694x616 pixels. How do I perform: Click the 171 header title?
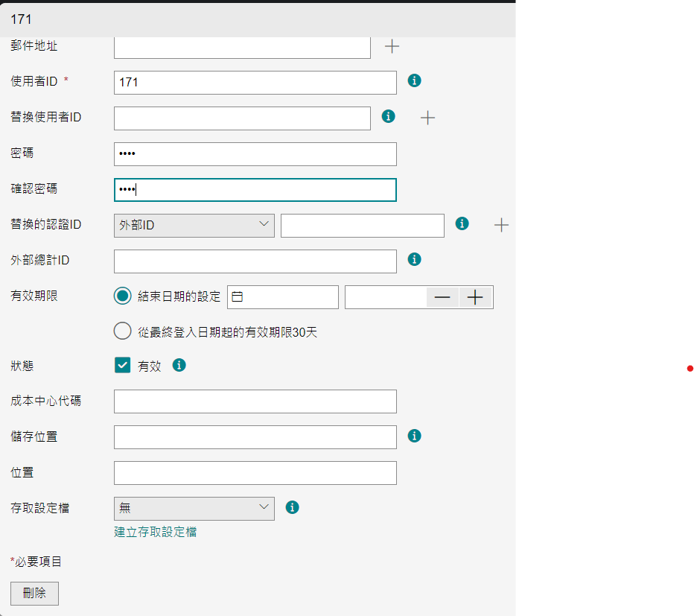click(21, 19)
